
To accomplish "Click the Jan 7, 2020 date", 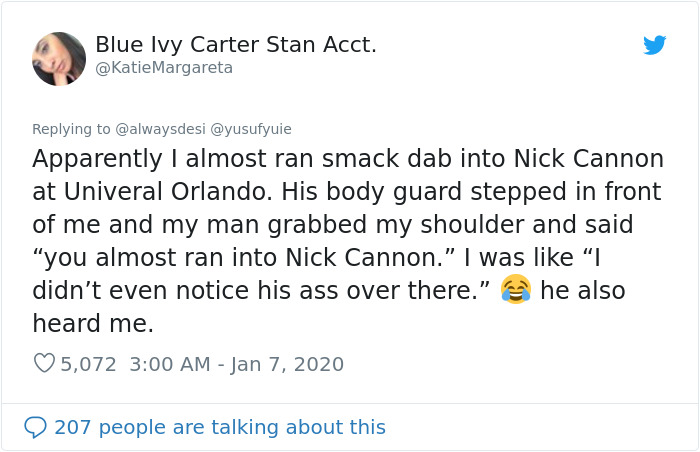I will coord(289,364).
